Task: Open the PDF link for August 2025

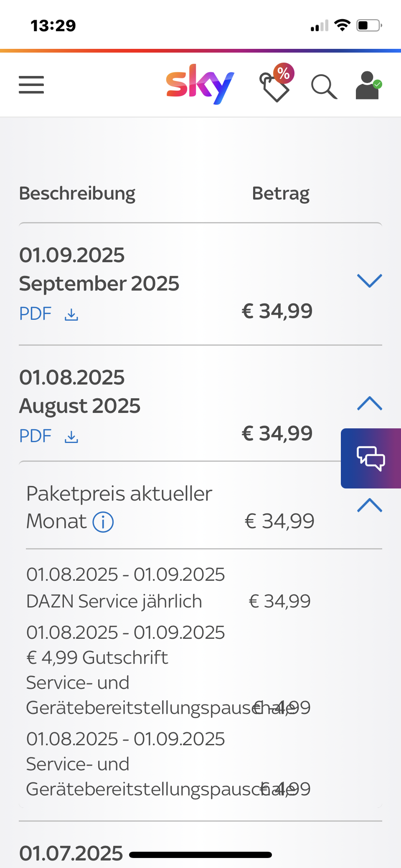Action: (x=36, y=436)
